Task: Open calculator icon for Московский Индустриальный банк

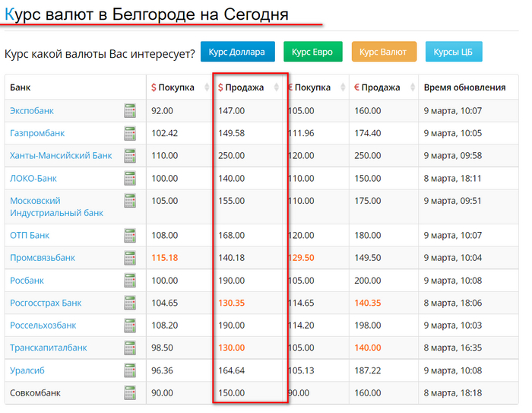Action: pos(130,201)
